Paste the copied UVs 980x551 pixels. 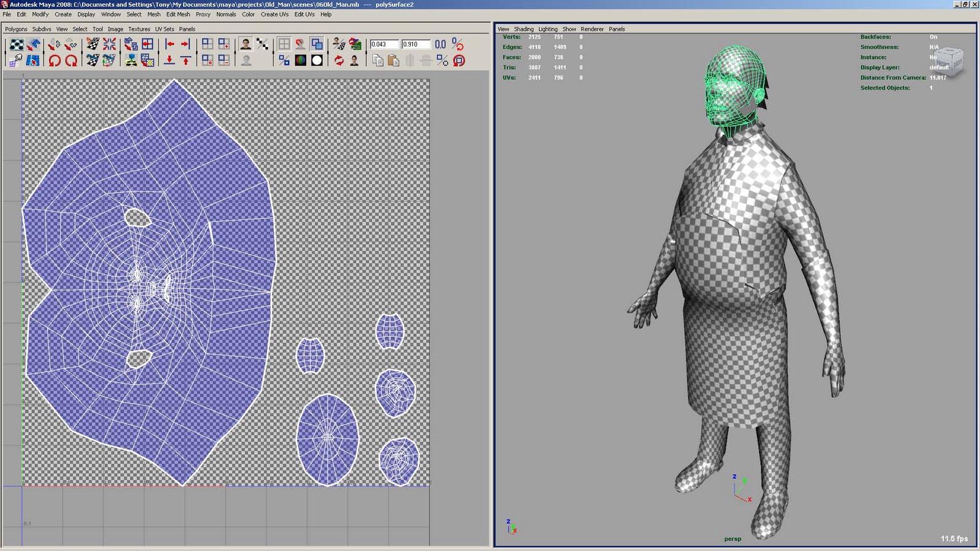click(394, 61)
